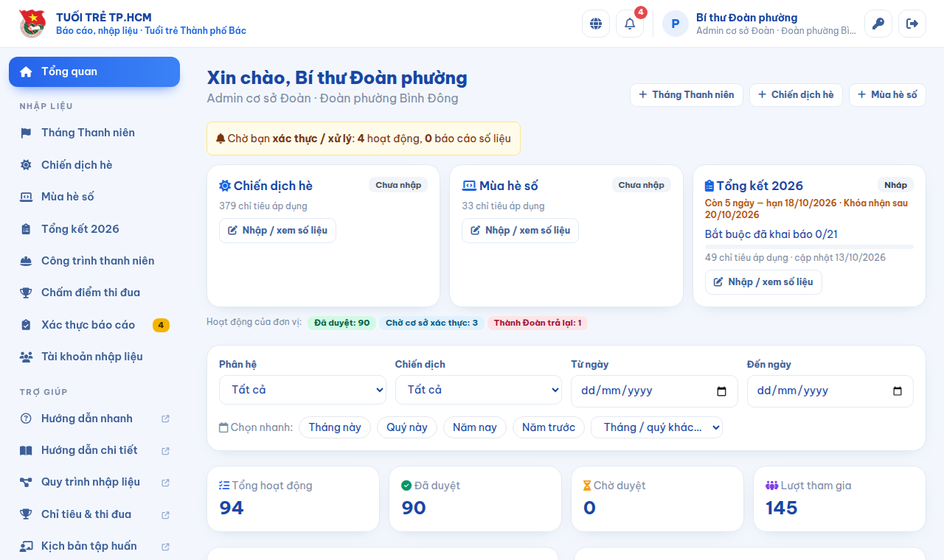Click the Youth Union logo
The image size is (944, 560).
32,24
